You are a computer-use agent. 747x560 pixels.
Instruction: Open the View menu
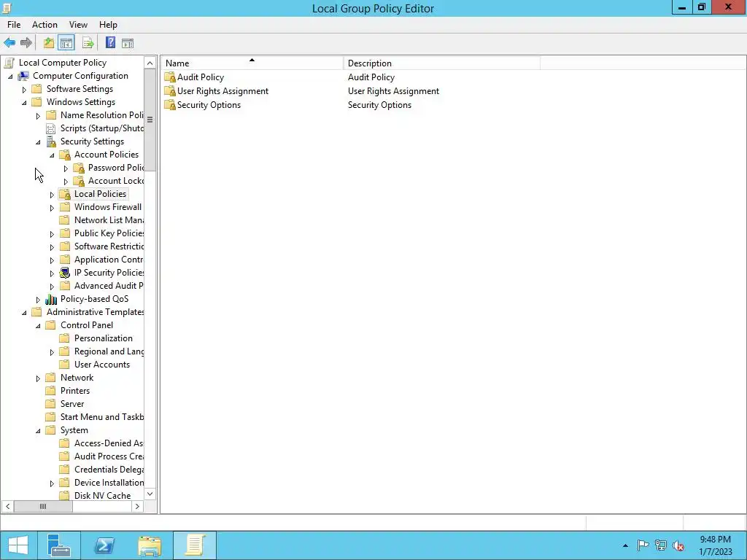coord(78,25)
